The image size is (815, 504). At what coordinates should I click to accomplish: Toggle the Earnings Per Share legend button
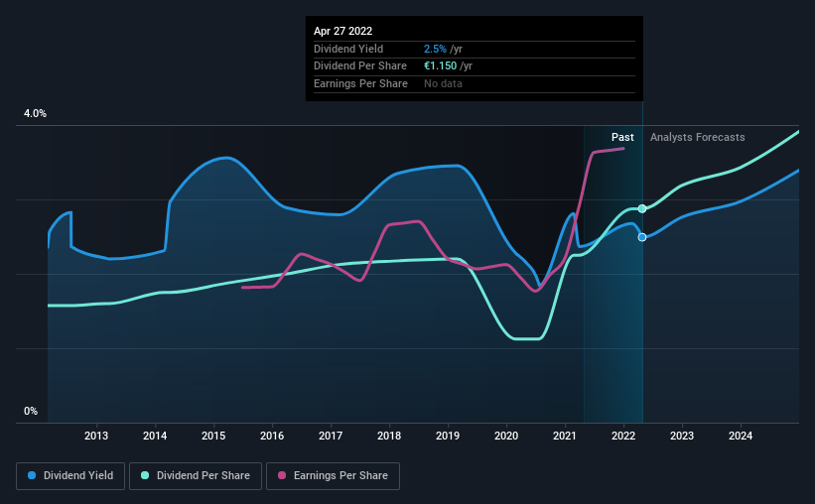pyautogui.click(x=333, y=476)
